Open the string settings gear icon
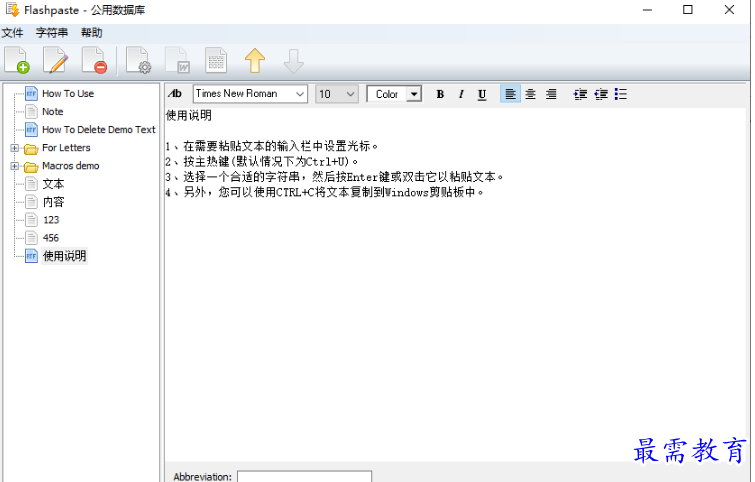This screenshot has height=482, width=755. pyautogui.click(x=138, y=60)
